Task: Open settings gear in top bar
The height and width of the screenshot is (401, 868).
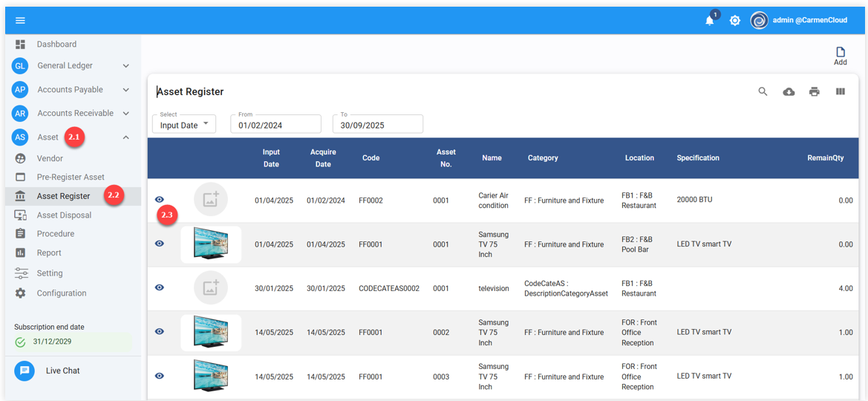Action: pyautogui.click(x=734, y=21)
